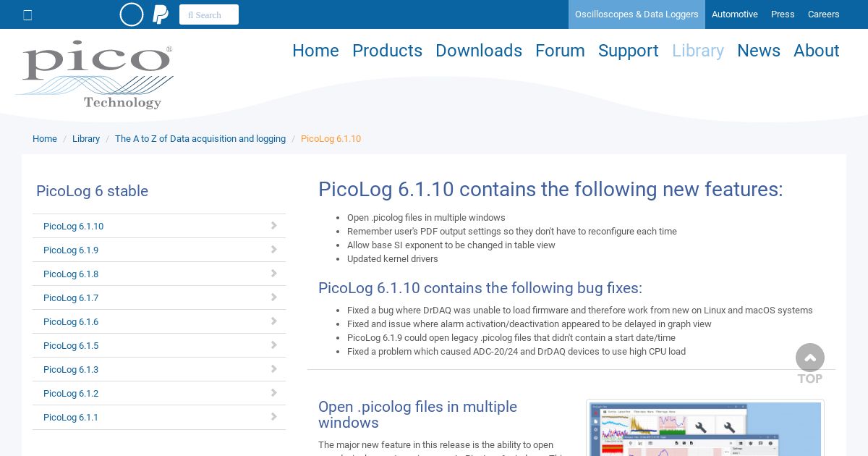Click chevron arrow on PicoLog 6.1.8 row

(274, 274)
